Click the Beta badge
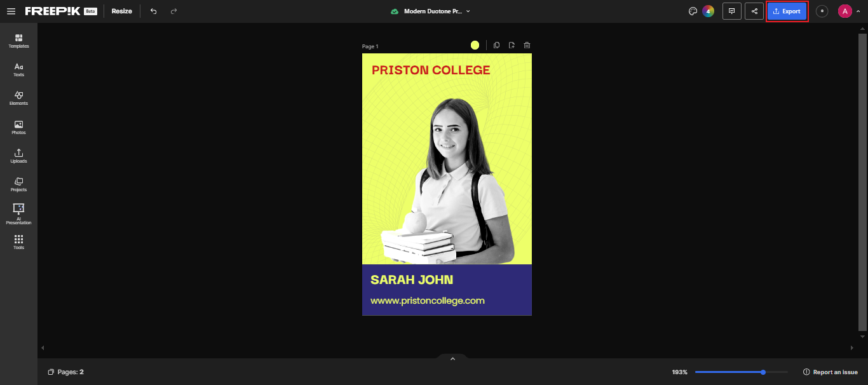Image resolution: width=868 pixels, height=385 pixels. point(91,11)
